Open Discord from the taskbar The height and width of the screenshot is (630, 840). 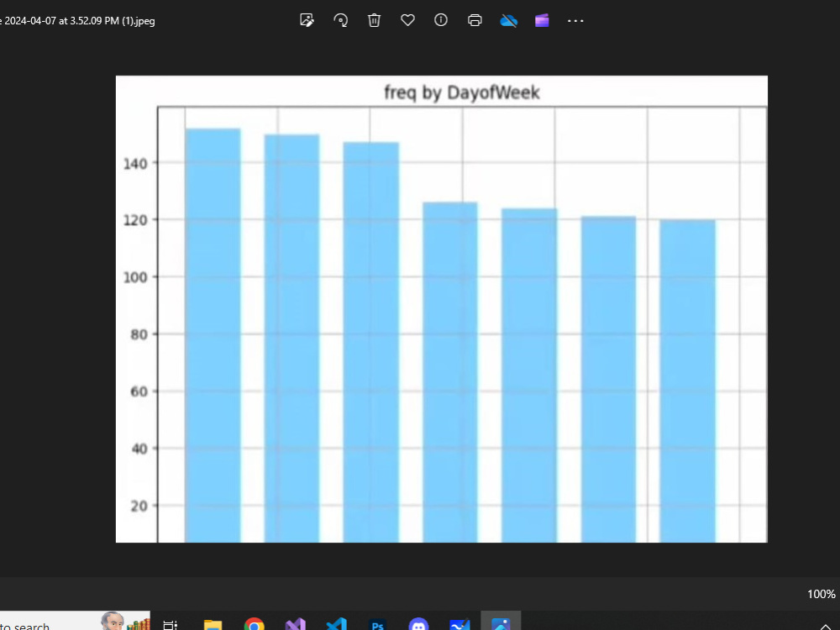(418, 625)
